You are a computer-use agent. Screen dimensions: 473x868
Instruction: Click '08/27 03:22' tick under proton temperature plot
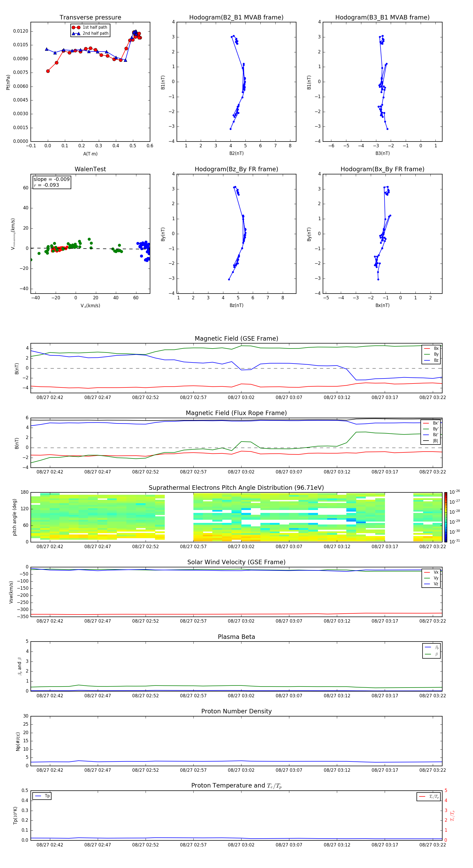(433, 845)
